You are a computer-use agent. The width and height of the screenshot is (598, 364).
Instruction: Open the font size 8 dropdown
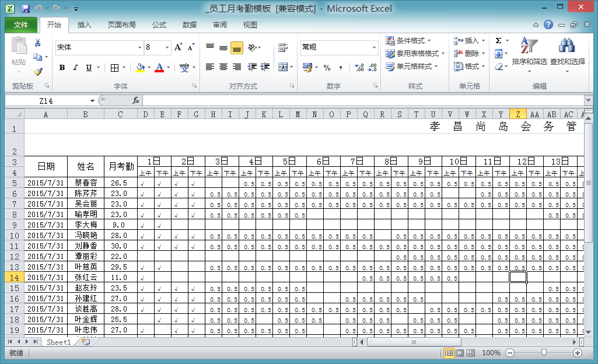(167, 47)
